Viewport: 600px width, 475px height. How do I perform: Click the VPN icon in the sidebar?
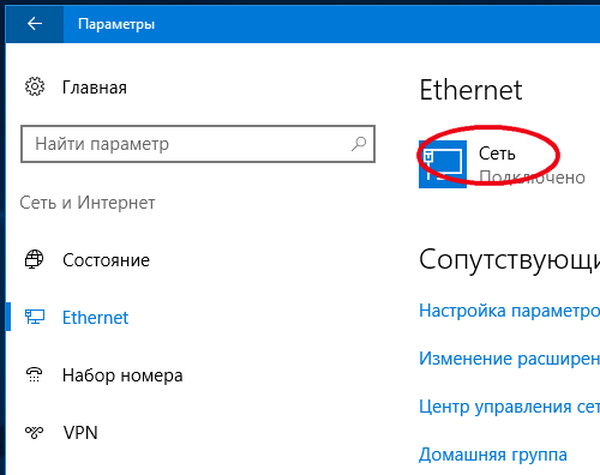point(36,434)
